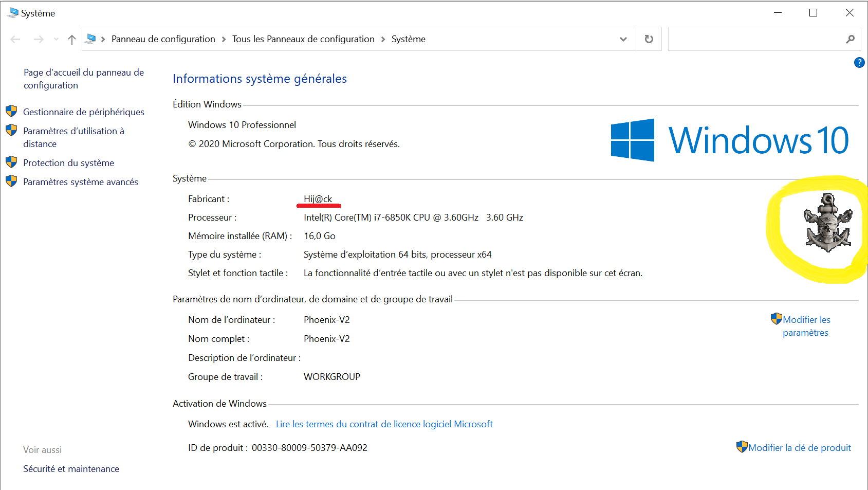Screen dimensions: 868x490
Task: Refresh the Système page
Action: coord(649,39)
